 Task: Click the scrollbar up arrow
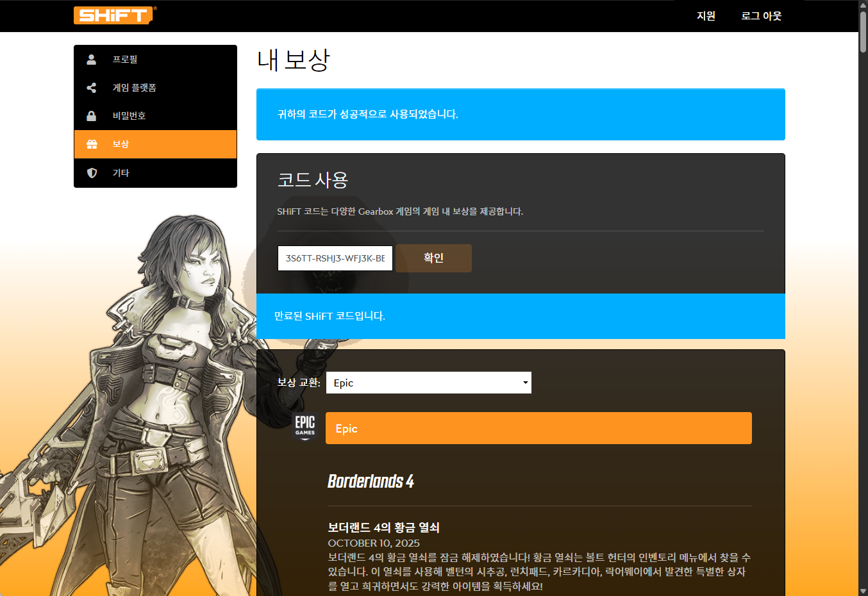(863, 5)
